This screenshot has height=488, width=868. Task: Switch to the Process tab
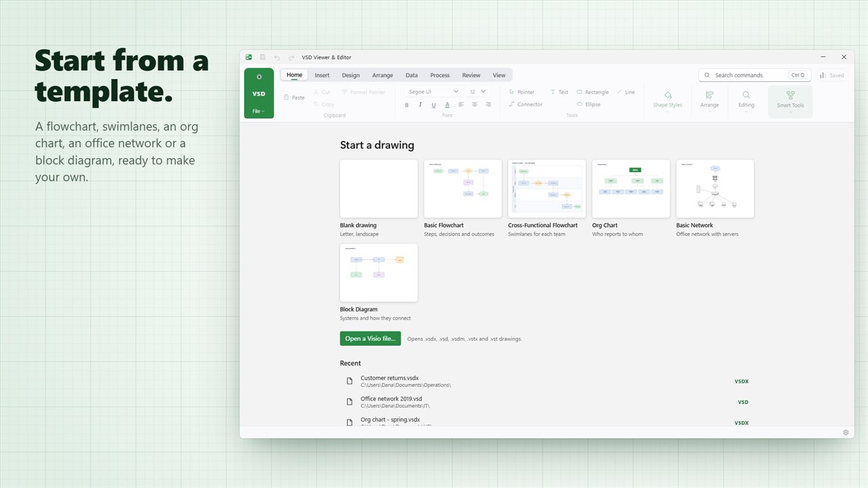pyautogui.click(x=440, y=75)
